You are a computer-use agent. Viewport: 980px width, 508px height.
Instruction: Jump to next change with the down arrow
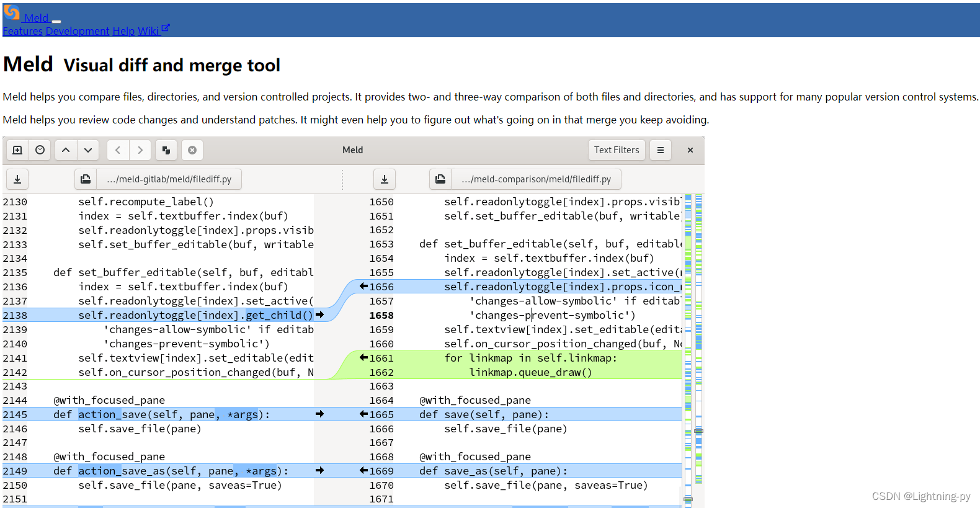(x=88, y=150)
